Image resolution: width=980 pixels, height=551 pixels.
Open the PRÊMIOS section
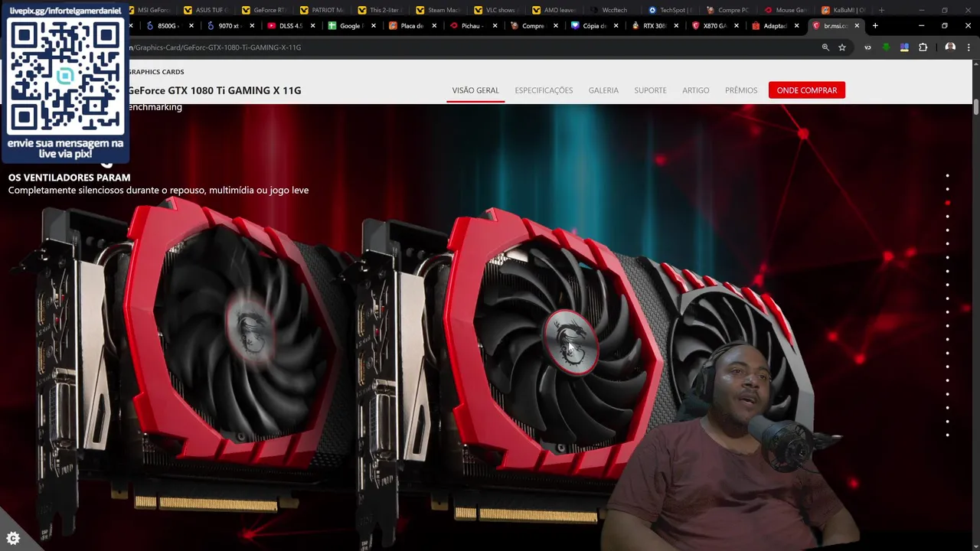741,90
